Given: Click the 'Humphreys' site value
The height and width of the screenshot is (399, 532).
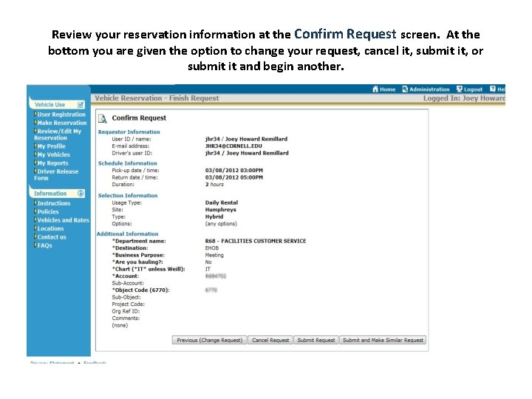Looking at the screenshot, I should click(220, 210).
